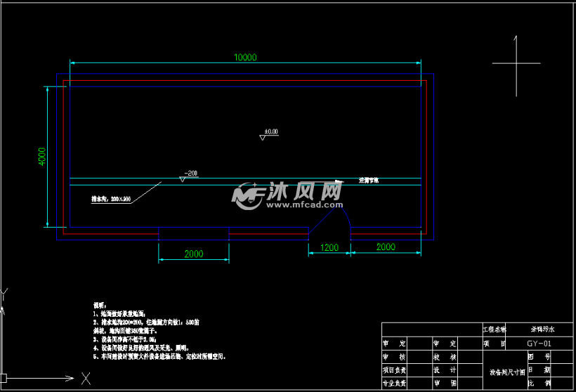
Task: Click the 10000 width dimension text
Action: [245, 58]
